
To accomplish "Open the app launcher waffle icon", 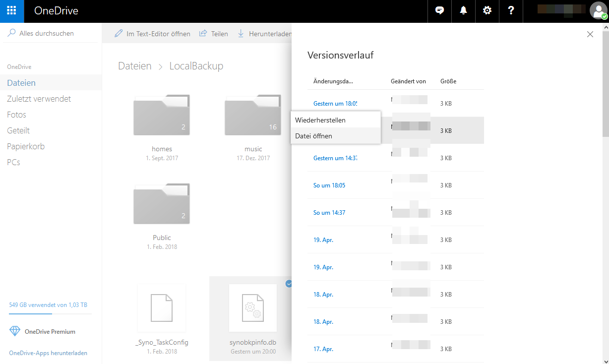I will point(11,11).
